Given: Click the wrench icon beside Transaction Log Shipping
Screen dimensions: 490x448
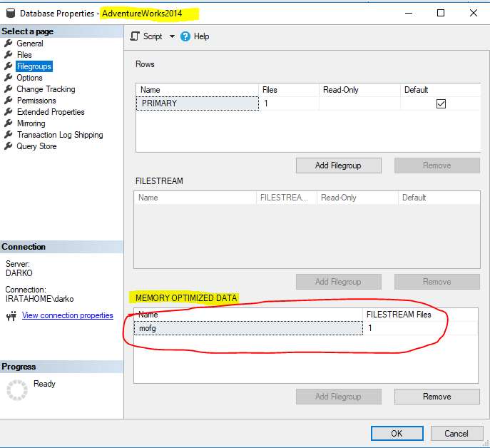Looking at the screenshot, I should (x=9, y=134).
